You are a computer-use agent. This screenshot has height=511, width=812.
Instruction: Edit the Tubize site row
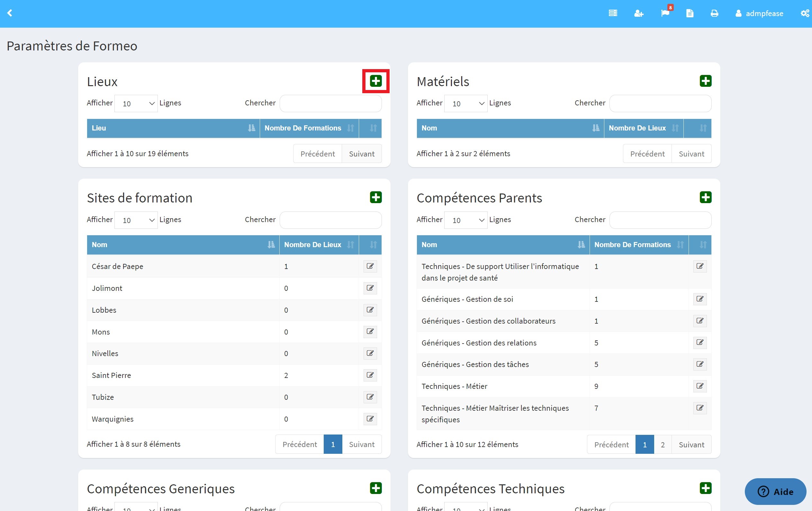370,397
